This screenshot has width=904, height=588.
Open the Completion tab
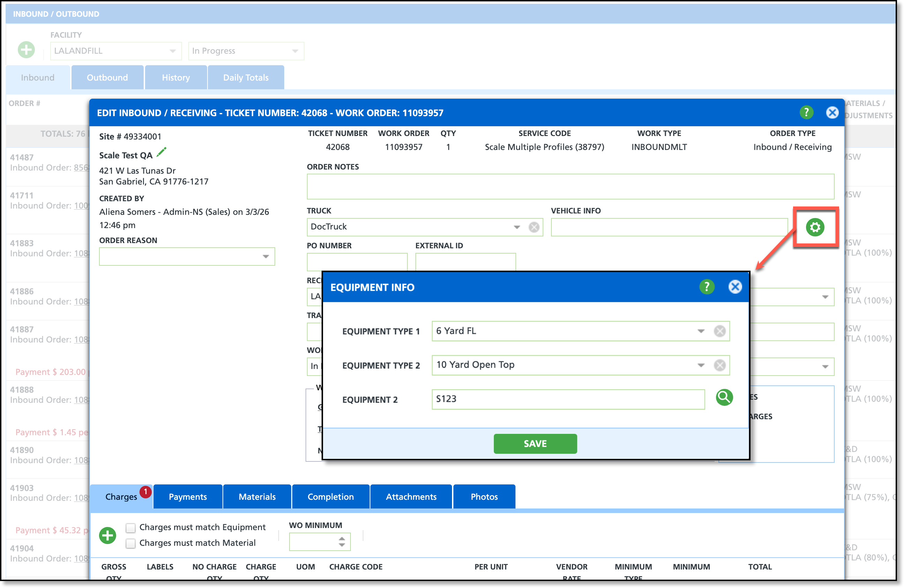coord(330,497)
